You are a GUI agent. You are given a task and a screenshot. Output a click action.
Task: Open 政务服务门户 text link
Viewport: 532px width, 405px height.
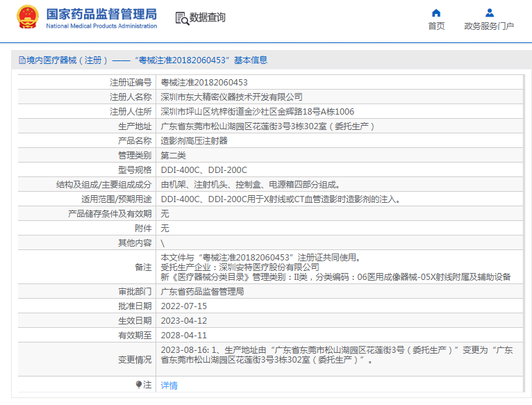[x=489, y=26]
